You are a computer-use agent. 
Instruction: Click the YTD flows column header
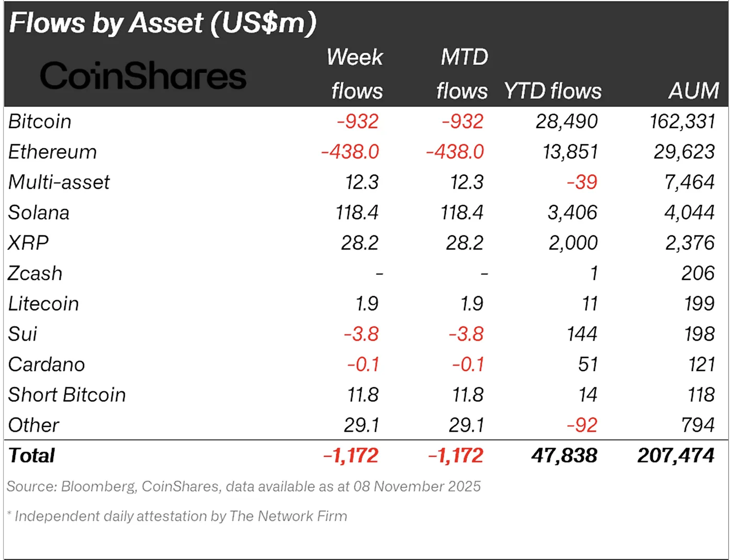(x=553, y=91)
